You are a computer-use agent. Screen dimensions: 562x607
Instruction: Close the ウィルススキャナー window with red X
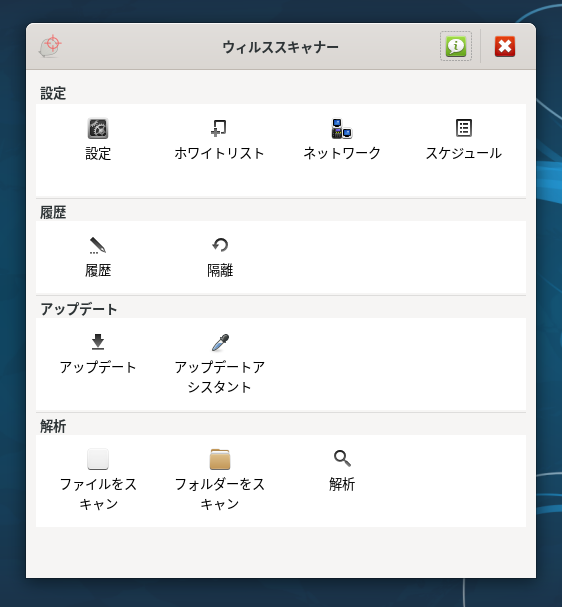pyautogui.click(x=505, y=46)
